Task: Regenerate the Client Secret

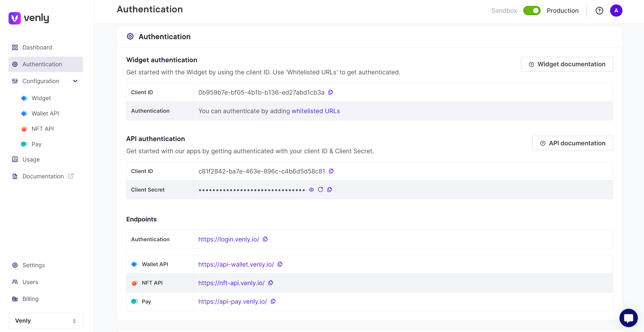Action: click(320, 190)
